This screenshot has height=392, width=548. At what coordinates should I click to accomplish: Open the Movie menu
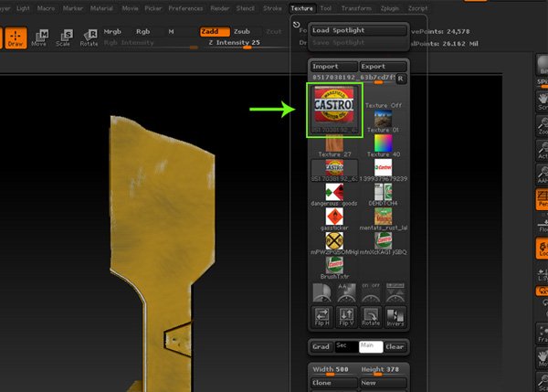click(x=130, y=8)
